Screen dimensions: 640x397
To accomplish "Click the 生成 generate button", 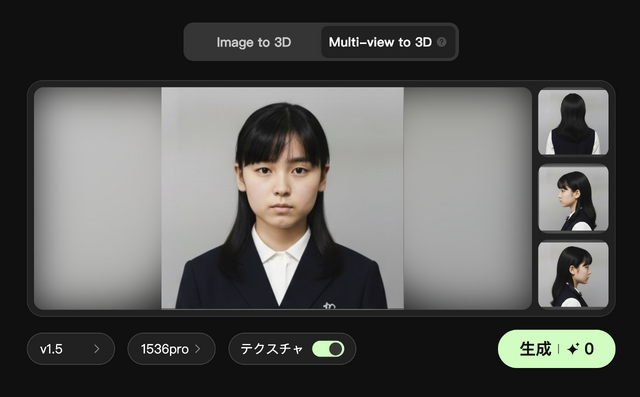I will [x=556, y=349].
